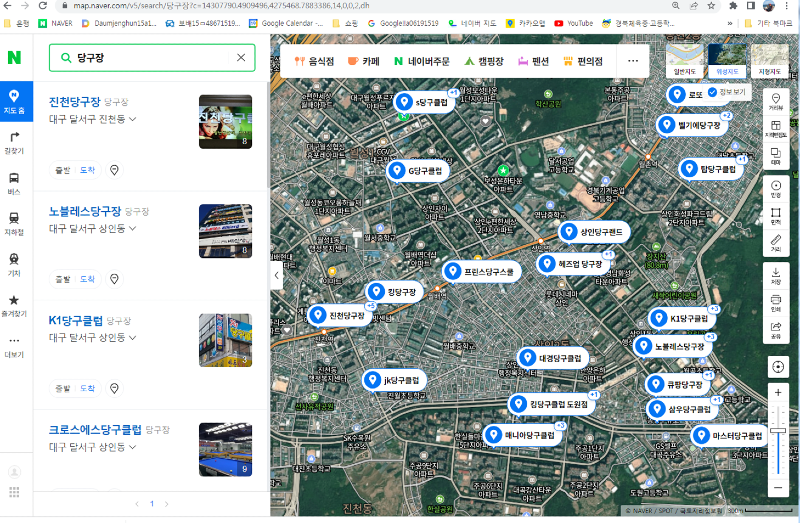Open the 길찾기 directions sidebar icon

(x=14, y=142)
